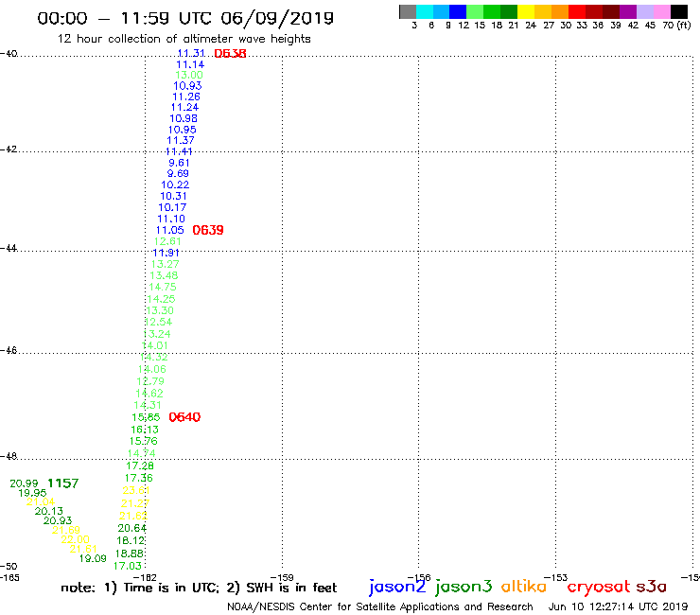Select the jason2 satellite legend label
The height and width of the screenshot is (615, 700).
pos(397,587)
